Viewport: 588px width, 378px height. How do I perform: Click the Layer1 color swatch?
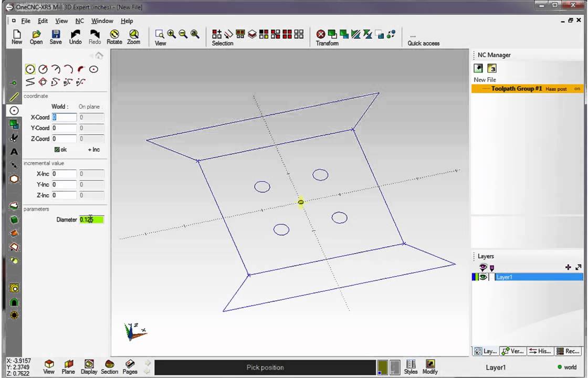pos(475,277)
